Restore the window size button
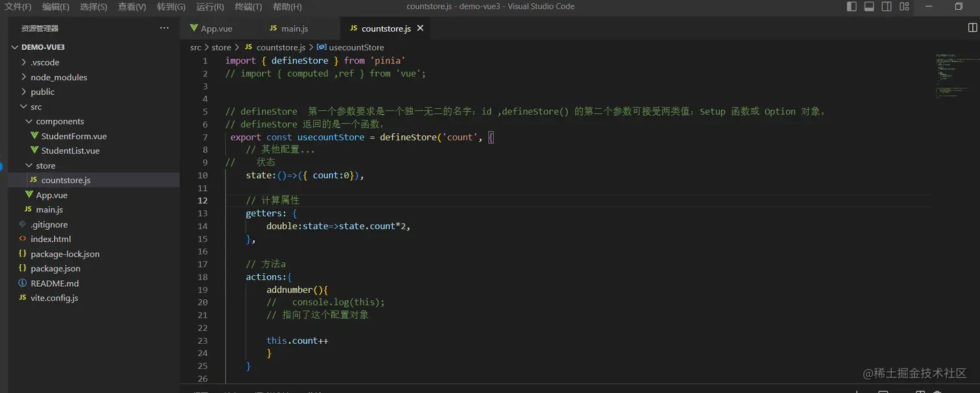Image resolution: width=980 pixels, height=393 pixels. (959, 6)
